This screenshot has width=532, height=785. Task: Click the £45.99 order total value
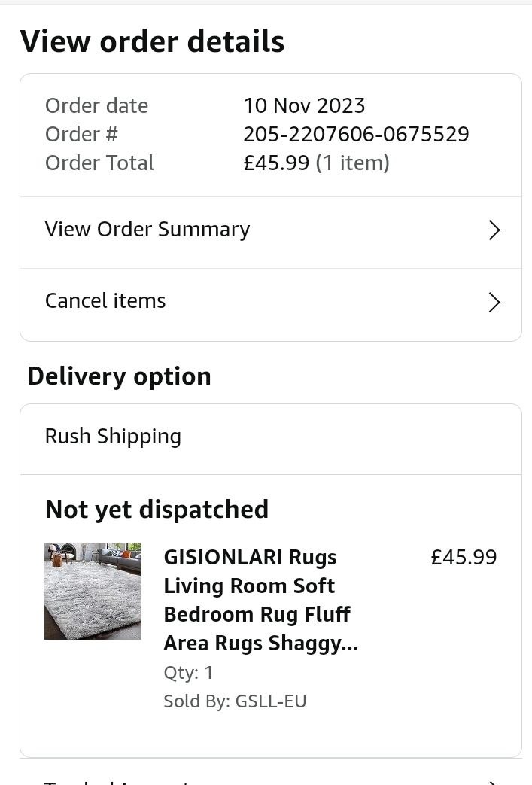pyautogui.click(x=276, y=163)
